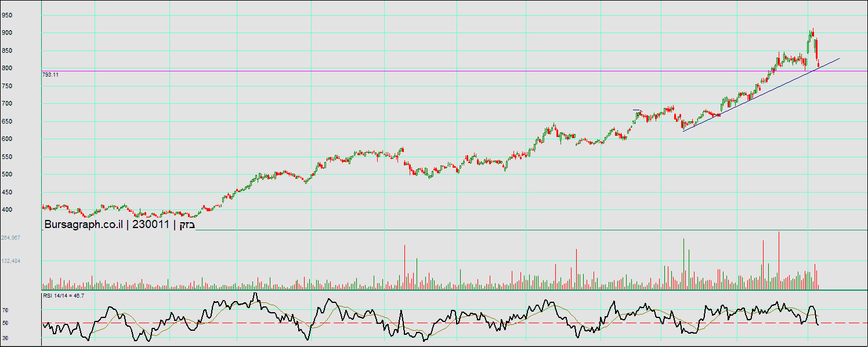Click the 550 price axis label
This screenshot has height=347, width=868.
(x=7, y=157)
